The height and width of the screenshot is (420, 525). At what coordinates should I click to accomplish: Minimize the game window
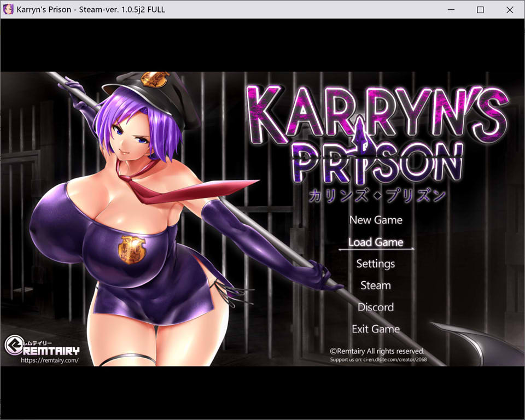click(x=451, y=9)
